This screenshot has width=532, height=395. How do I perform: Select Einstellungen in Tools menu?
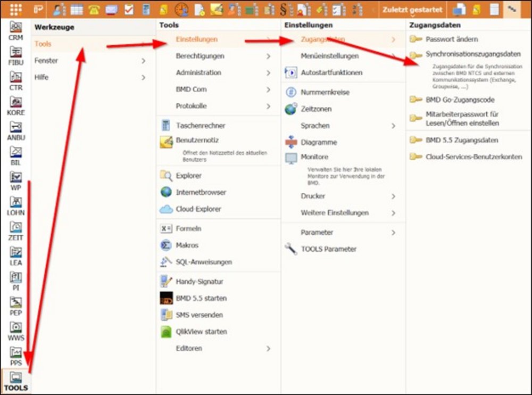coord(196,39)
